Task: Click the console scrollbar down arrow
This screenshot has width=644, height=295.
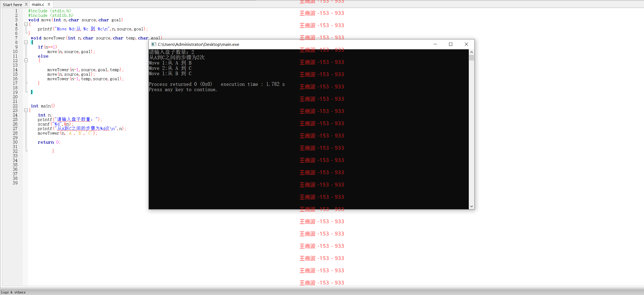Action: [471, 206]
